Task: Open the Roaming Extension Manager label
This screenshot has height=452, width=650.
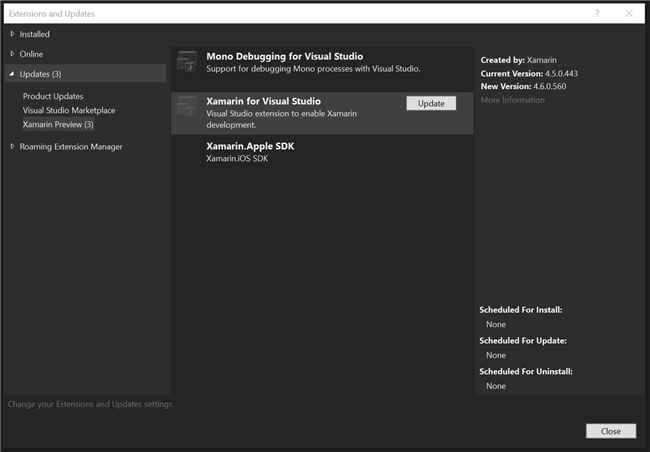Action: coord(71,147)
